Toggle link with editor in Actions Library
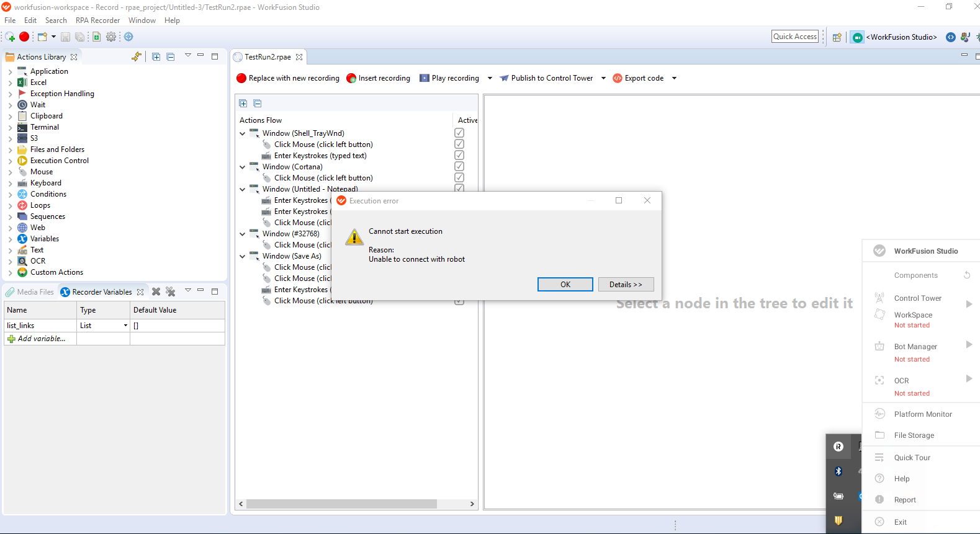Viewport: 980px width, 534px height. 137,56
